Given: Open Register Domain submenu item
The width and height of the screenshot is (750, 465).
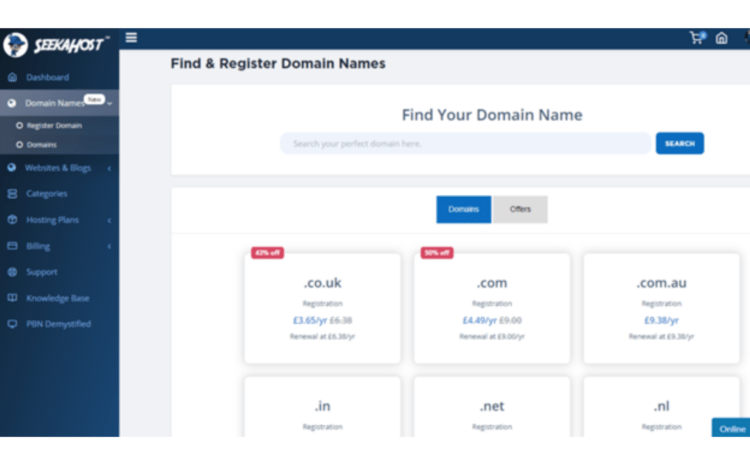Looking at the screenshot, I should tap(54, 125).
